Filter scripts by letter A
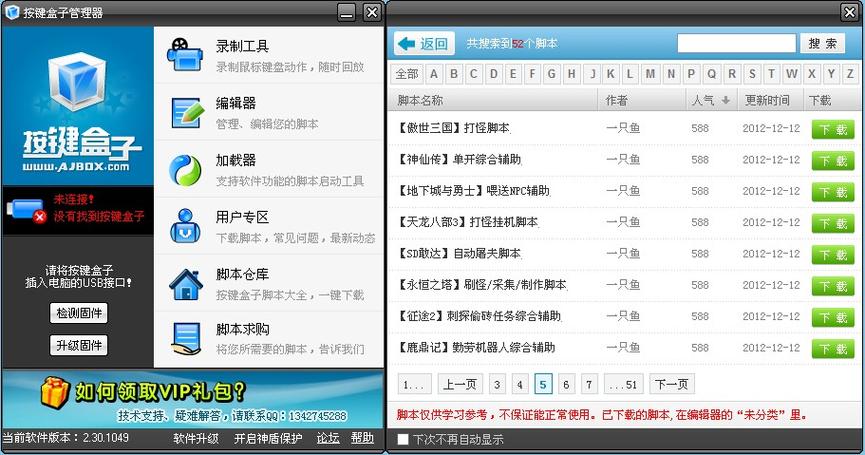 point(434,74)
